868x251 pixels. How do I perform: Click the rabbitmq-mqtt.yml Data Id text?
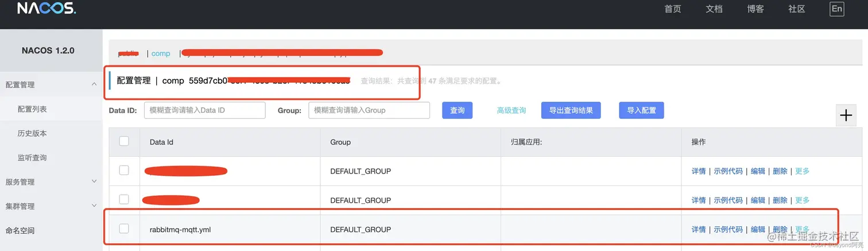[181, 230]
